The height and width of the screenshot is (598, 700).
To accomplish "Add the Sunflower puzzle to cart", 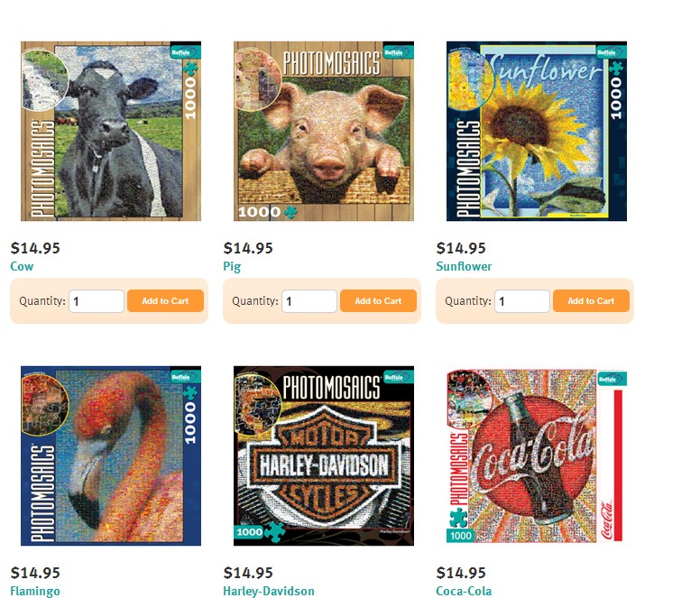I will [592, 300].
